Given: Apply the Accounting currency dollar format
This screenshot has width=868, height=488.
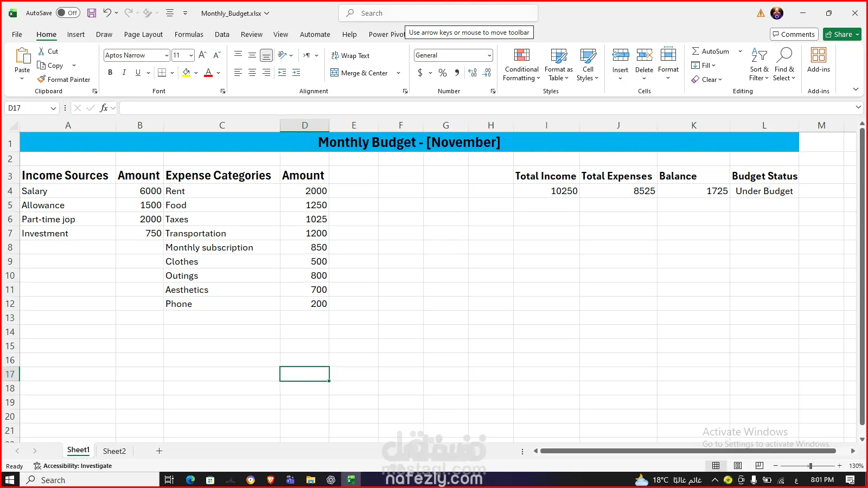Looking at the screenshot, I should point(420,73).
